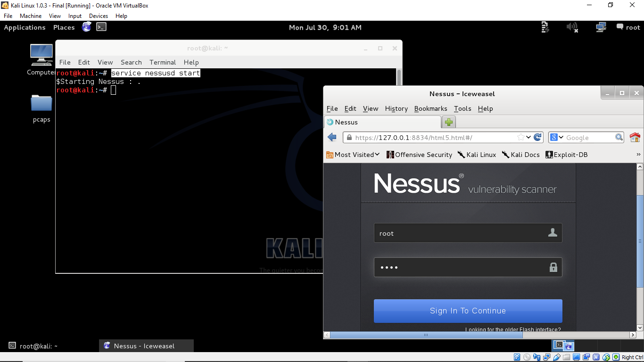The image size is (644, 362).
Task: Open the Places menu
Action: point(64,27)
